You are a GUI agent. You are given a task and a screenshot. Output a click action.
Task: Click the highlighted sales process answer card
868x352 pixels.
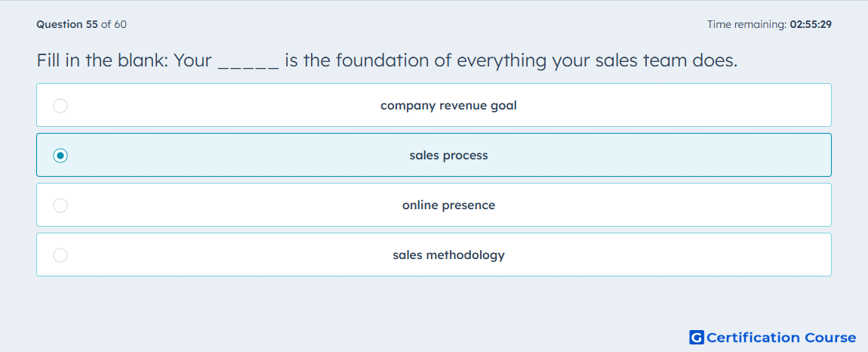coord(434,155)
